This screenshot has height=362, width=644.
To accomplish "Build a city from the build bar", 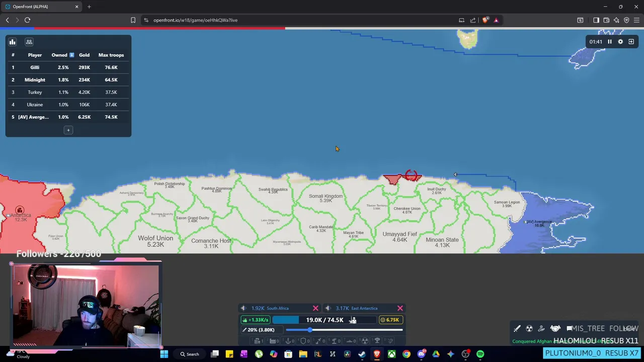I will coord(257,341).
